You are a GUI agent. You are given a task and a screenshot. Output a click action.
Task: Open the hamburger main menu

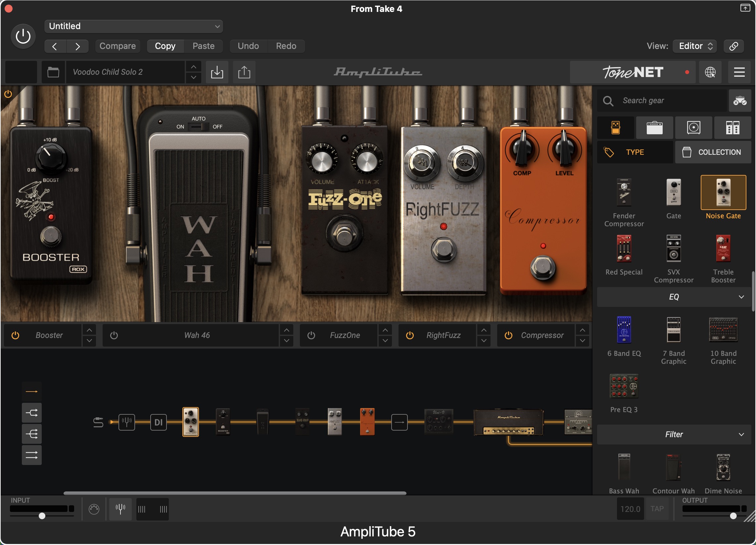pos(739,72)
